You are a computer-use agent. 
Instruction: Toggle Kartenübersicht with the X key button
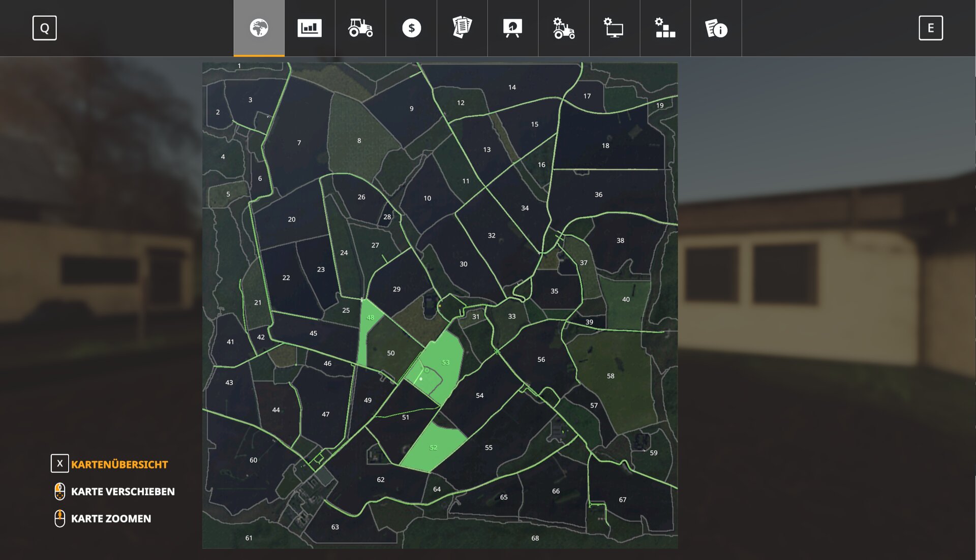[59, 463]
